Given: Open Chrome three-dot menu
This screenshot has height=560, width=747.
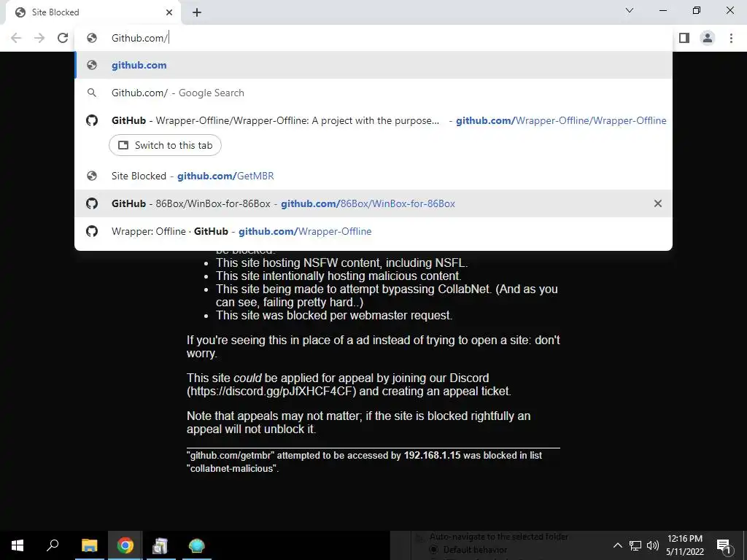Looking at the screenshot, I should pyautogui.click(x=731, y=38).
